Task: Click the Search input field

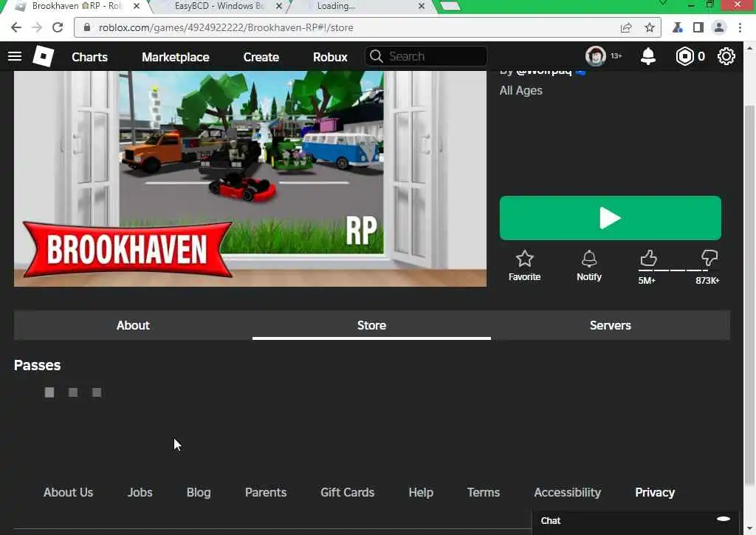Action: coord(426,56)
